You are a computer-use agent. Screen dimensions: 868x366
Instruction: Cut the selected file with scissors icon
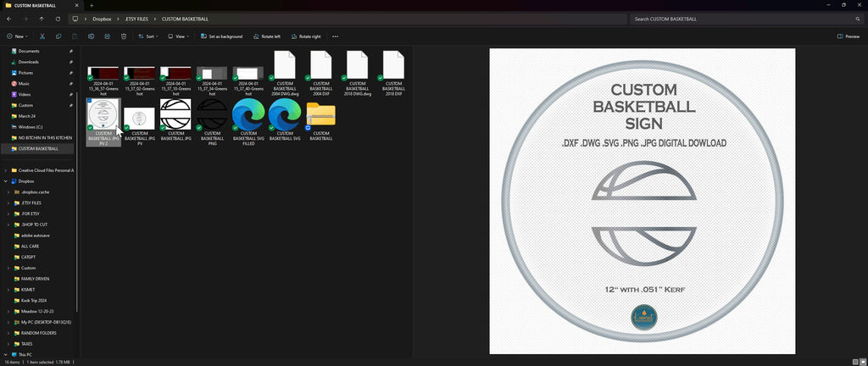(x=42, y=36)
